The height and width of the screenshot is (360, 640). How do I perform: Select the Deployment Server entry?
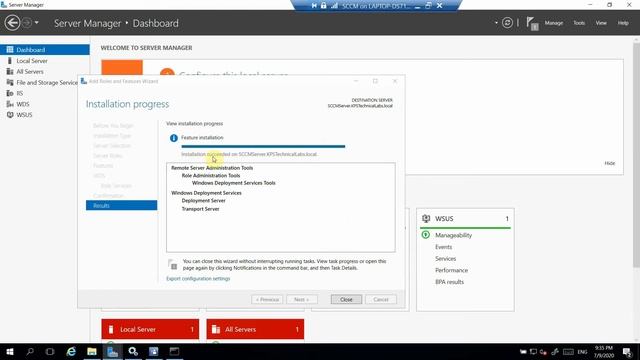click(x=203, y=200)
